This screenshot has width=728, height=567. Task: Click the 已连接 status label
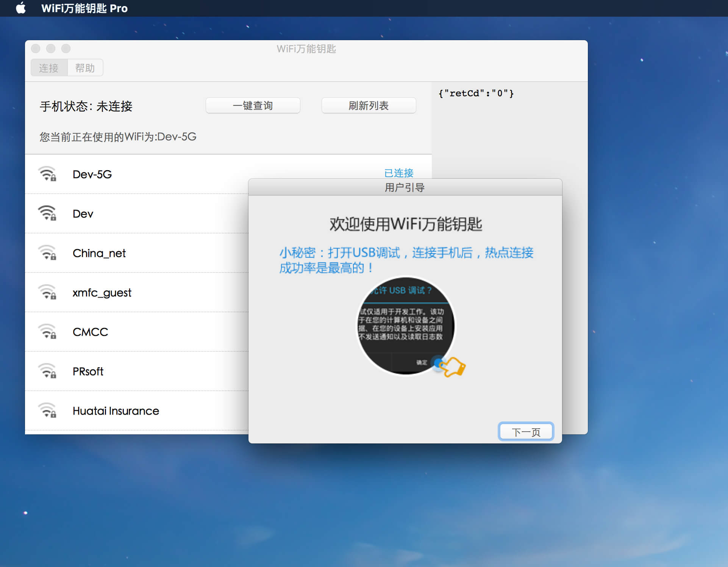click(399, 173)
